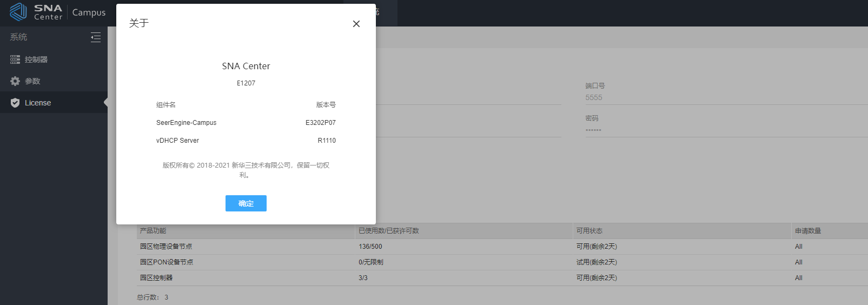The height and width of the screenshot is (305, 868).
Task: Click the 端口号 field label
Action: coord(595,85)
